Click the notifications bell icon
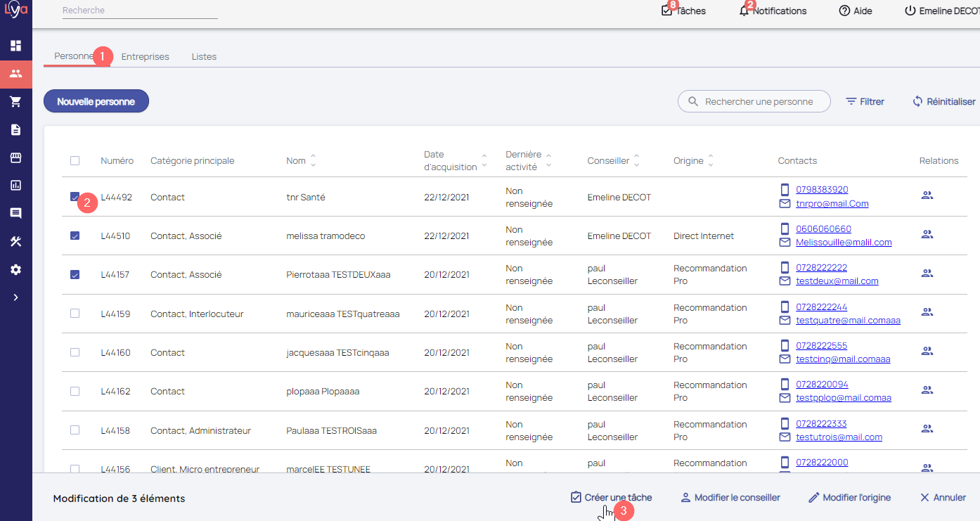 click(x=744, y=11)
